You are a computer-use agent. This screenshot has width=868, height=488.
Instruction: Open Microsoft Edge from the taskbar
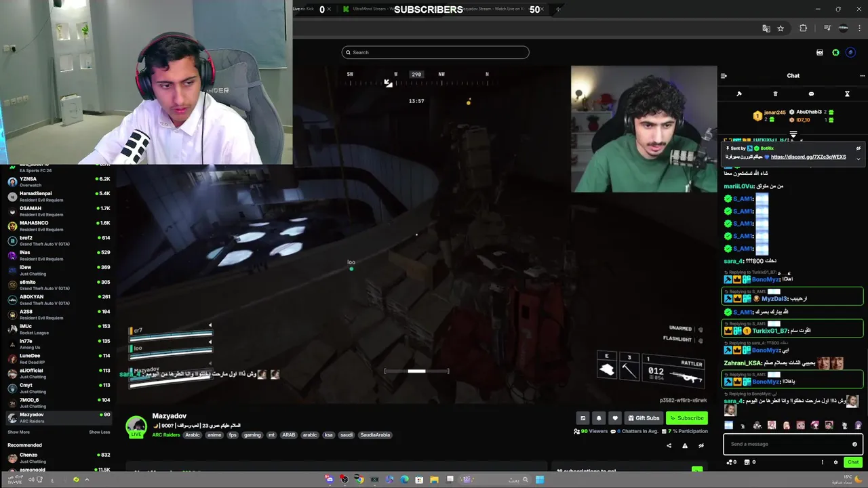pos(405,479)
